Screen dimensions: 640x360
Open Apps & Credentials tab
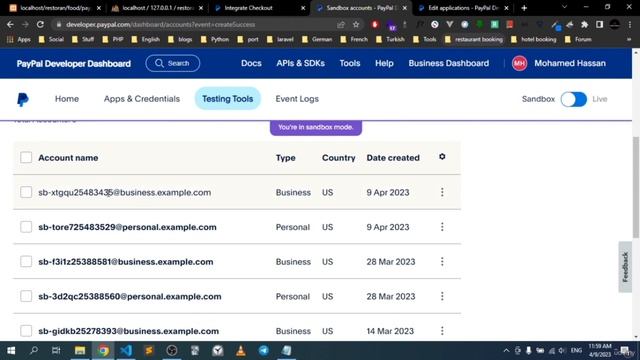point(142,99)
